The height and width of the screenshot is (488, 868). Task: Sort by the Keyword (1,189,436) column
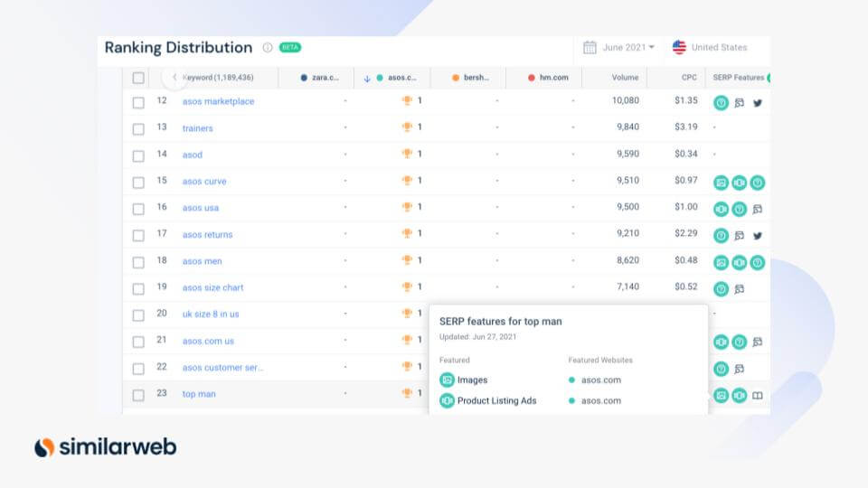(218, 78)
